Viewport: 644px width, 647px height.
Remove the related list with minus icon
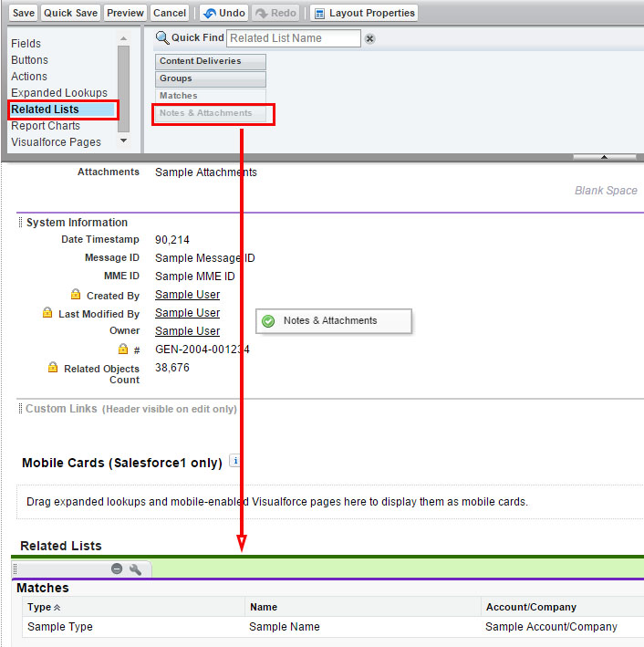(117, 569)
